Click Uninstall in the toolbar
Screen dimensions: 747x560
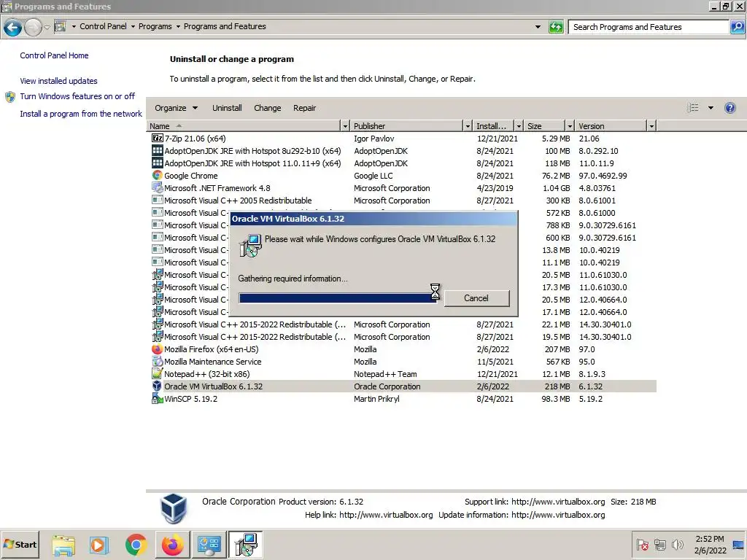(227, 108)
